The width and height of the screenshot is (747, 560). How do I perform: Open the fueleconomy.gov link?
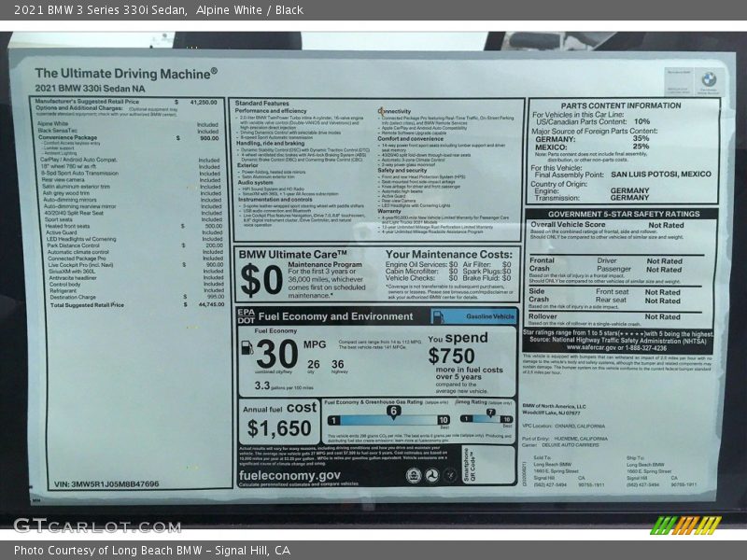coord(289,475)
